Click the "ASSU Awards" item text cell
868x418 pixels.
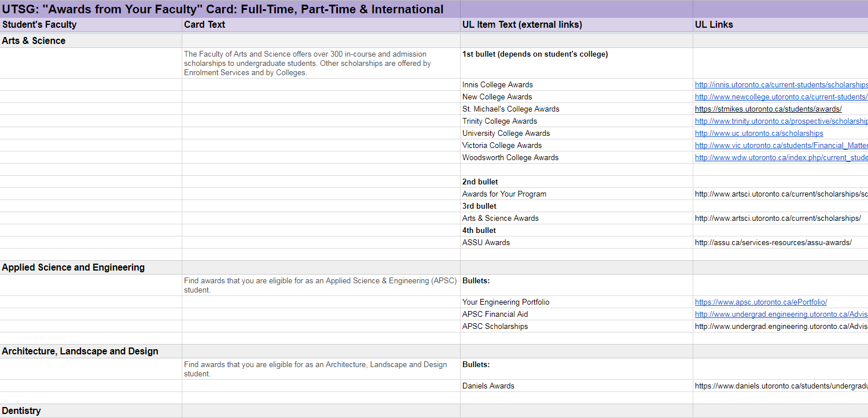tap(486, 243)
